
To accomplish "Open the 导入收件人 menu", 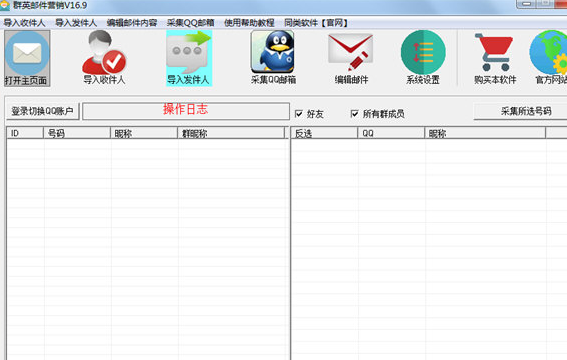I will (x=24, y=23).
